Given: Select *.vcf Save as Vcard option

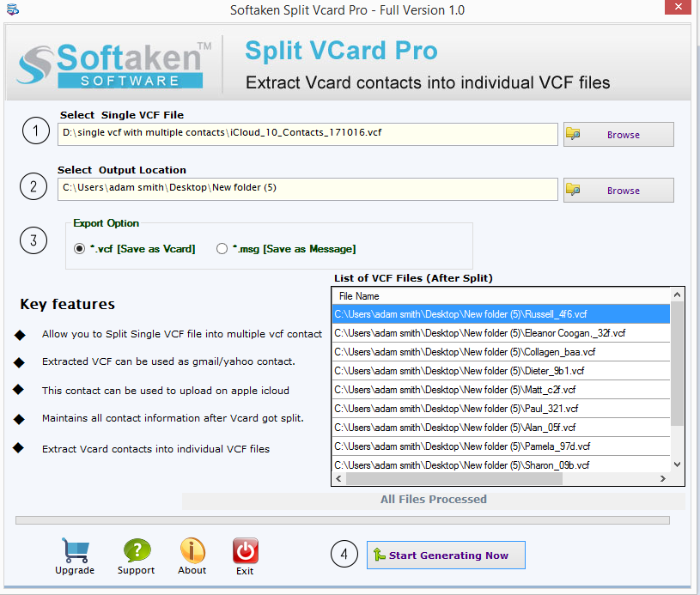Looking at the screenshot, I should (x=80, y=249).
